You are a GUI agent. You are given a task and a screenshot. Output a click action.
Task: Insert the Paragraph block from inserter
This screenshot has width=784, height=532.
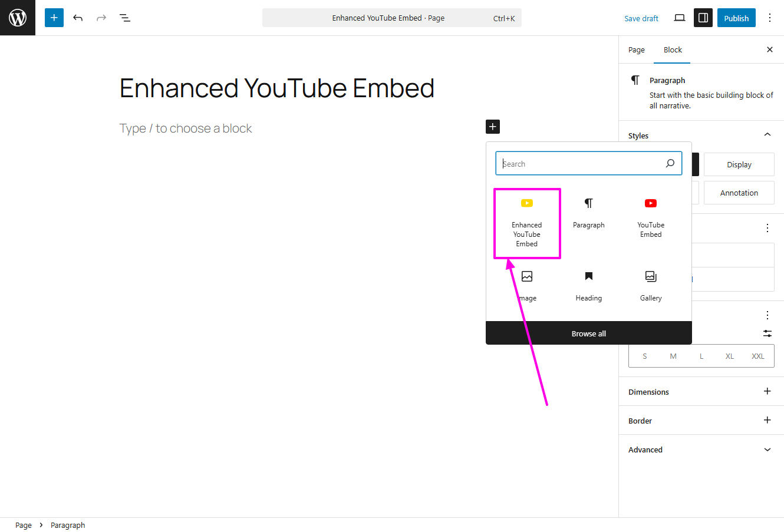pos(589,214)
